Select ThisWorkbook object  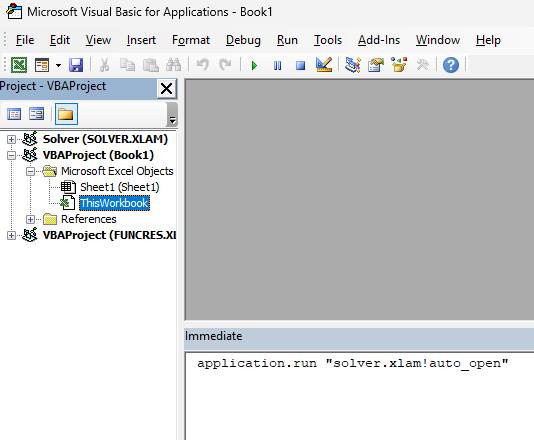coord(114,203)
